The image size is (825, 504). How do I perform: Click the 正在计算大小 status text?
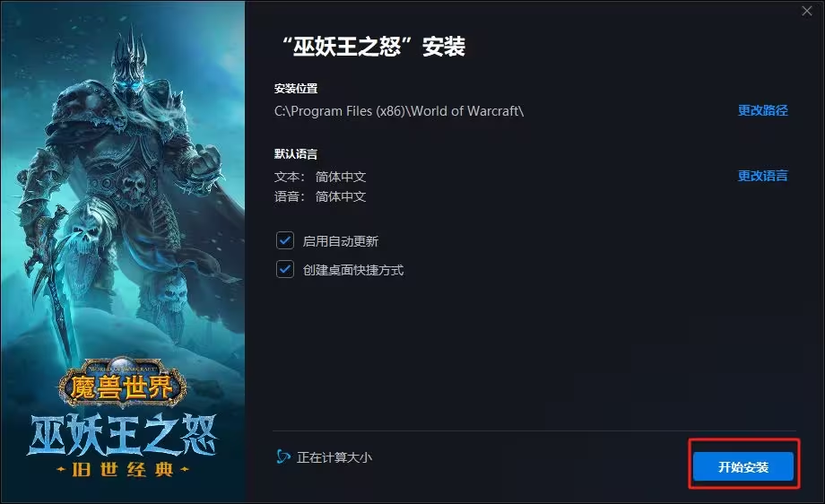pos(334,457)
